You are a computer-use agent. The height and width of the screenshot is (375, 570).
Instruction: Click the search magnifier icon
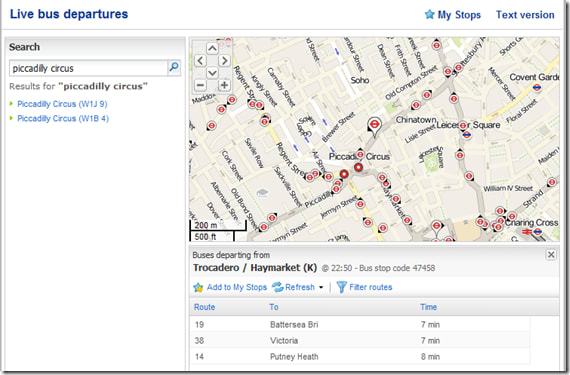point(174,67)
